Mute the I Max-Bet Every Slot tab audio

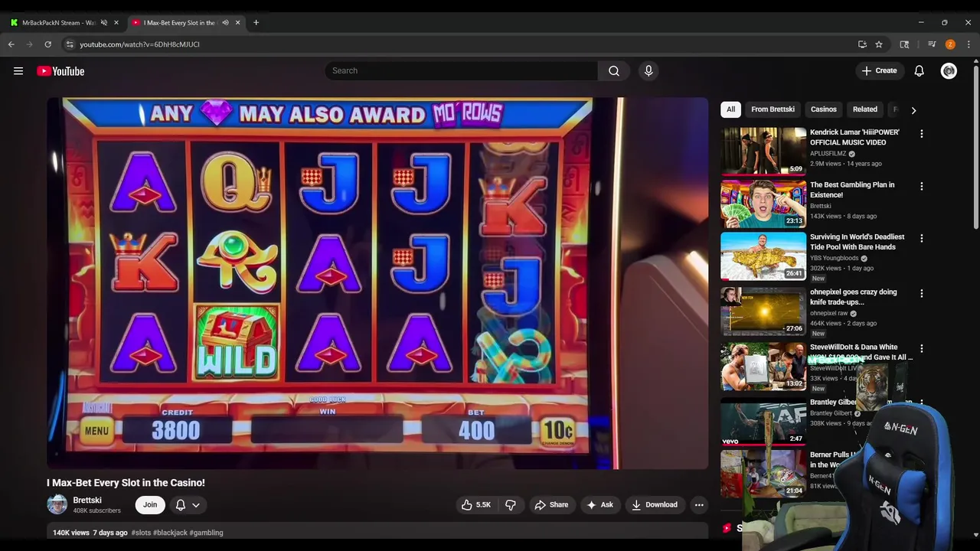click(x=224, y=22)
